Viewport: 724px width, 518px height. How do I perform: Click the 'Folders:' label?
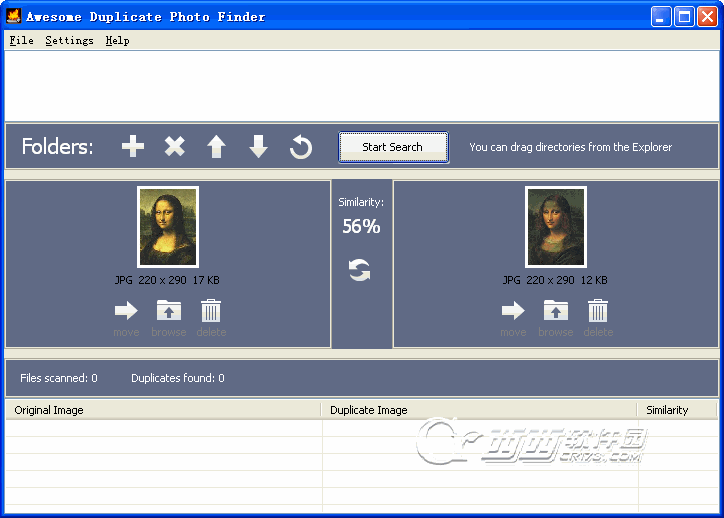[57, 146]
